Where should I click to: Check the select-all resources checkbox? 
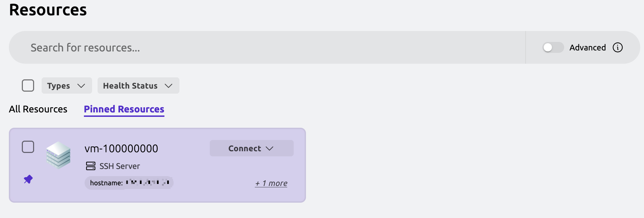click(x=28, y=85)
